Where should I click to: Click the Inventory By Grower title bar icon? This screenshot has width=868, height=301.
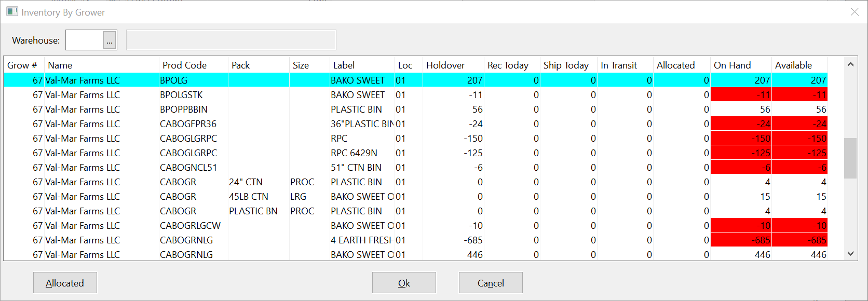[x=11, y=11]
